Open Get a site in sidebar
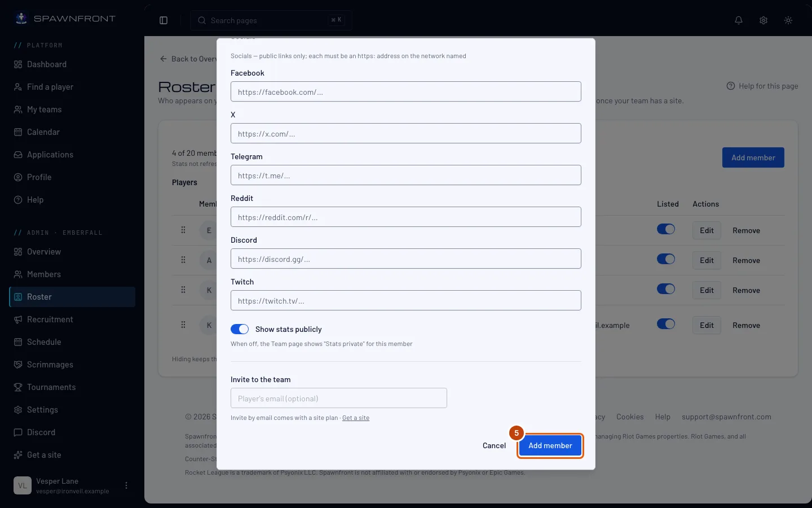 pyautogui.click(x=72, y=455)
